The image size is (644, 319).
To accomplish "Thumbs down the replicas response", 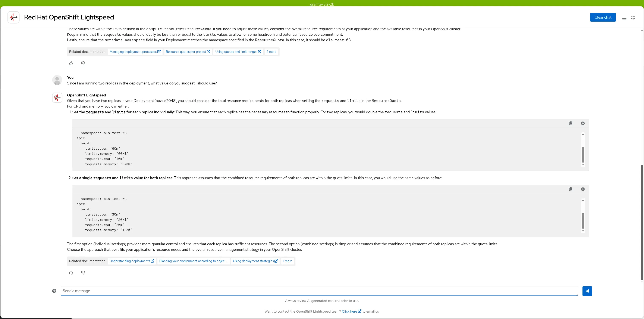I will tap(83, 273).
